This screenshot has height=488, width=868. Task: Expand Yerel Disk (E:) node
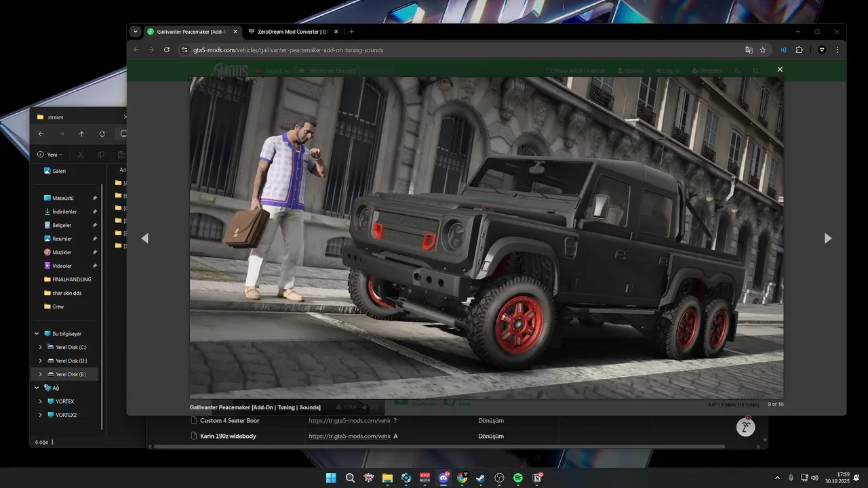[40, 374]
